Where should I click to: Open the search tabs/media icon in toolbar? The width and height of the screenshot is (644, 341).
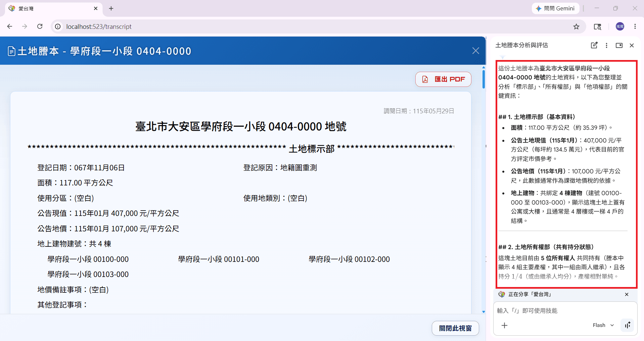click(597, 26)
